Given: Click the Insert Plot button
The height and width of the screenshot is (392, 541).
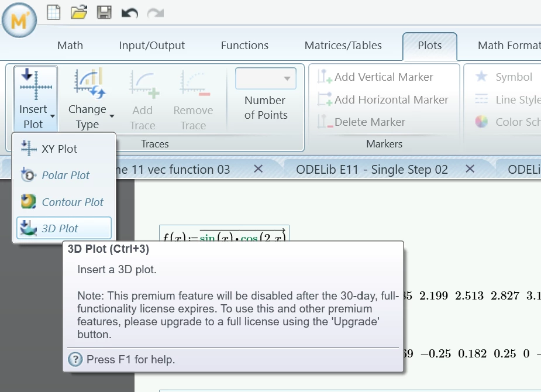Looking at the screenshot, I should coord(36,99).
